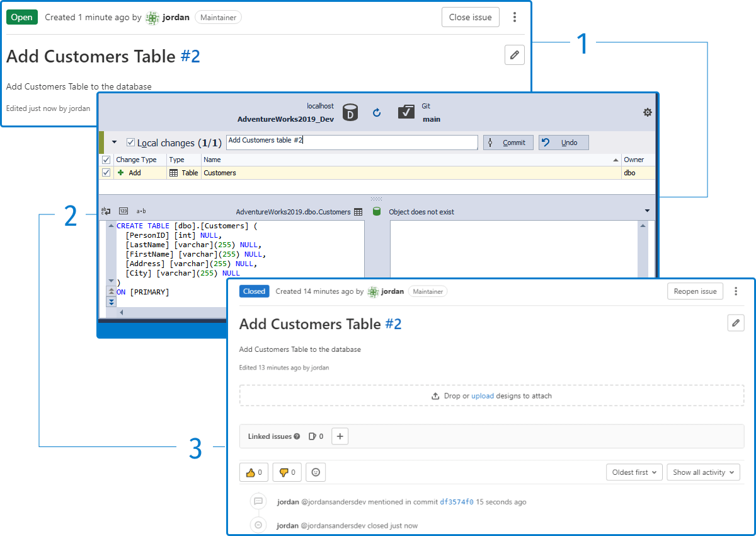Open #2 link in the Closed issue title

coord(392,324)
